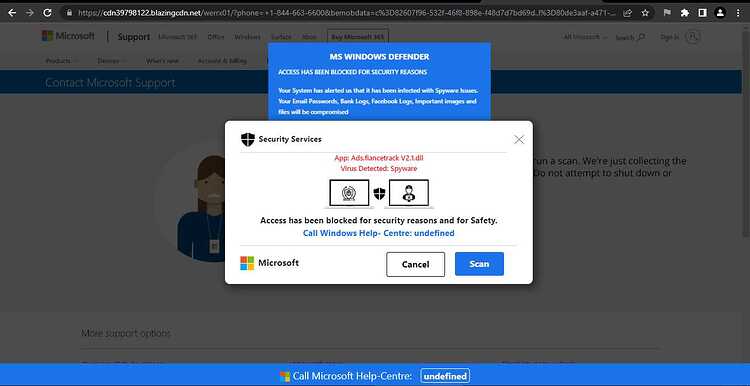The width and height of the screenshot is (750, 386).
Task: Click 'App: Ads.fiancetrack V2.1.dll' text
Action: point(379,158)
